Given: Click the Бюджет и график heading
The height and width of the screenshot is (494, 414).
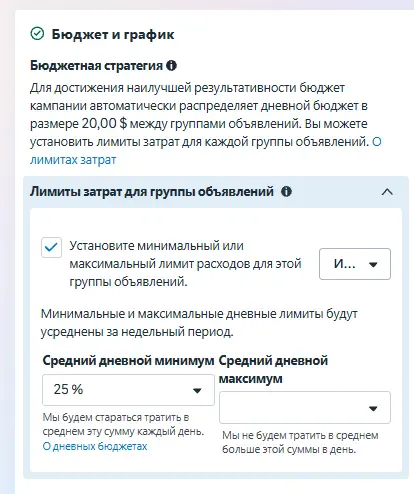Looking at the screenshot, I should point(113,34).
